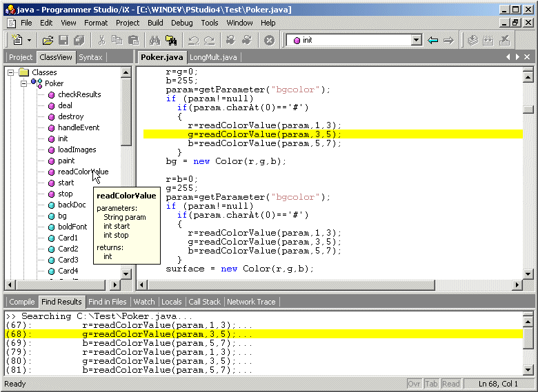The image size is (538, 392).
Task: Click the Paste clipboard icon
Action: [133, 41]
